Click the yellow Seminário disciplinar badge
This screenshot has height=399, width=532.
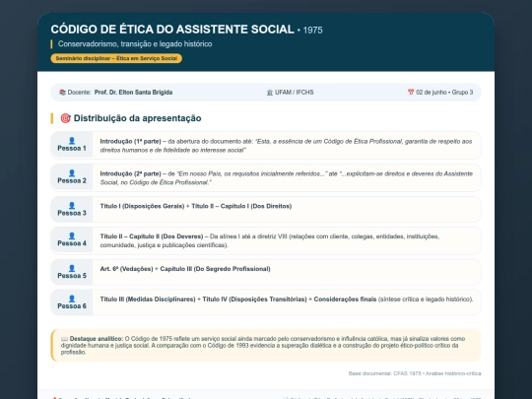116,58
